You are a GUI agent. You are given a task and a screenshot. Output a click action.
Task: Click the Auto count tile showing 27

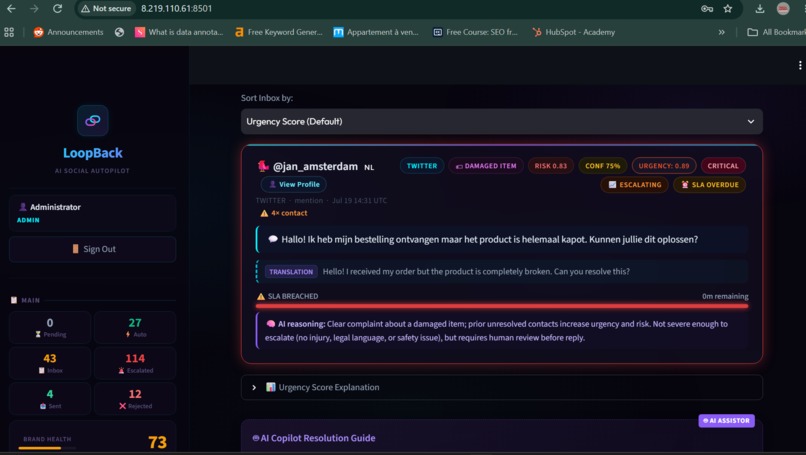click(x=135, y=327)
